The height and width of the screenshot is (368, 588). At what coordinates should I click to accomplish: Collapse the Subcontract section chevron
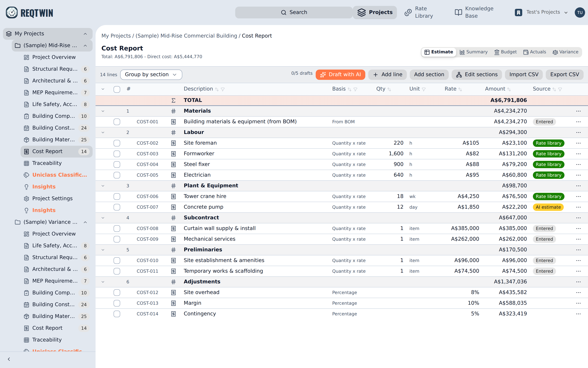click(x=103, y=218)
